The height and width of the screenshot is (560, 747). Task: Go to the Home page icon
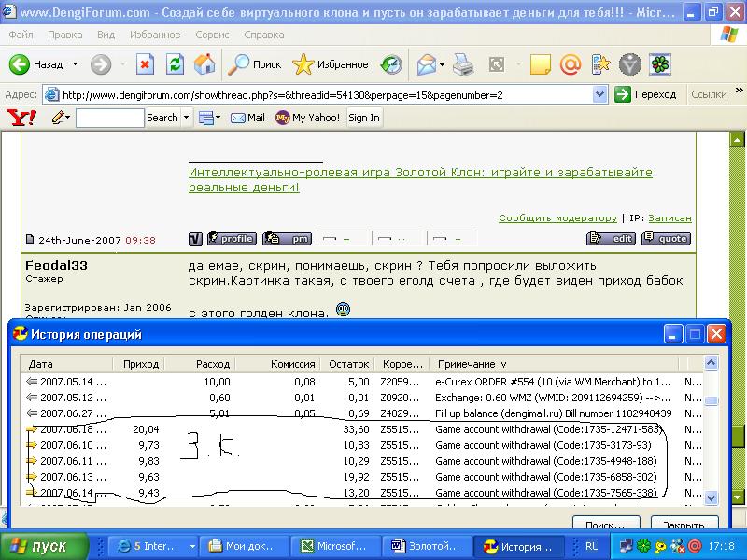(x=204, y=64)
